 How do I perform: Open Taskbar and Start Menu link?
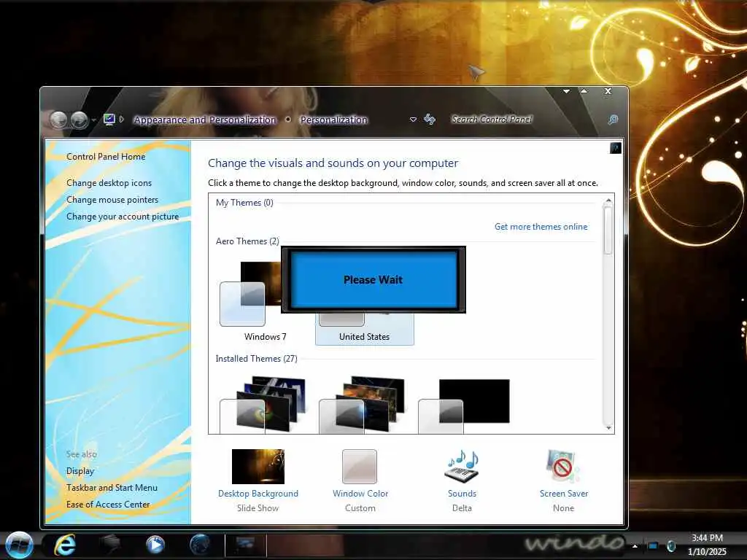pyautogui.click(x=112, y=488)
